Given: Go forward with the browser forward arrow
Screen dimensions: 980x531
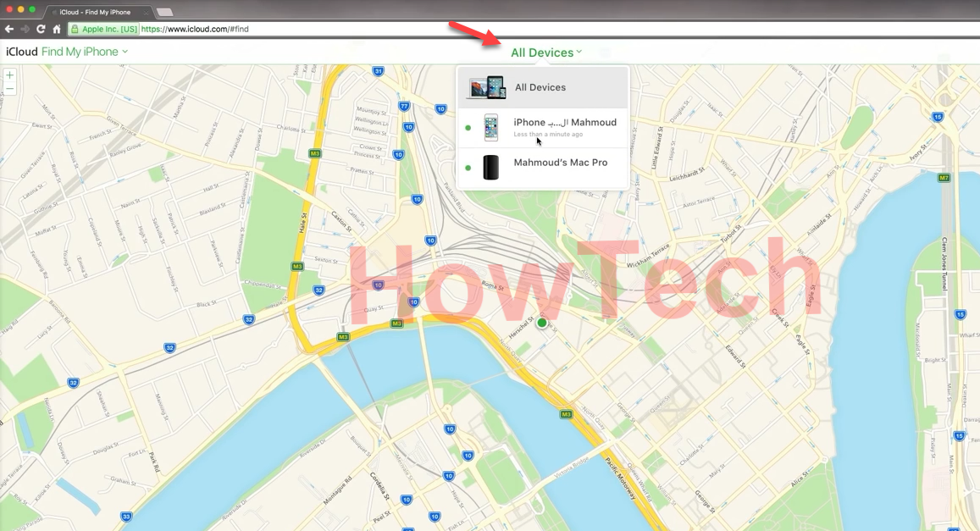Looking at the screenshot, I should [x=25, y=29].
